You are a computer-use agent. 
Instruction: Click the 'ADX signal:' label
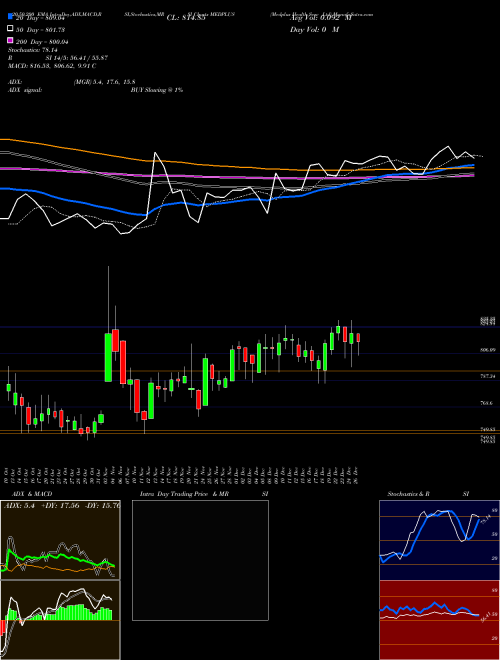25,90
